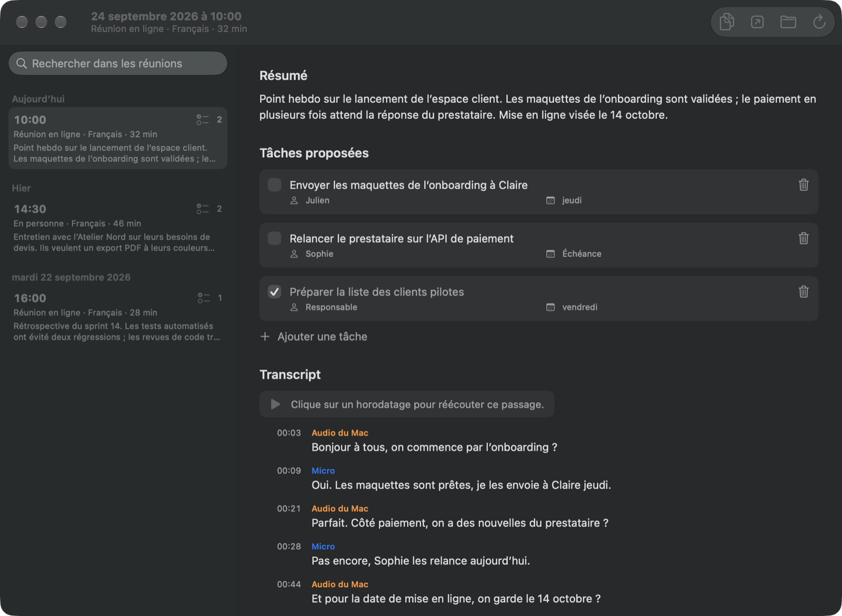Assign an owner via the 'Responsable' person icon
This screenshot has height=616, width=842.
(294, 307)
